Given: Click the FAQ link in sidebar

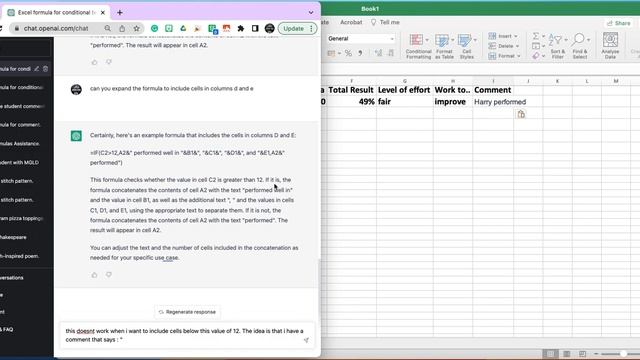Looking at the screenshot, I should click(7, 329).
